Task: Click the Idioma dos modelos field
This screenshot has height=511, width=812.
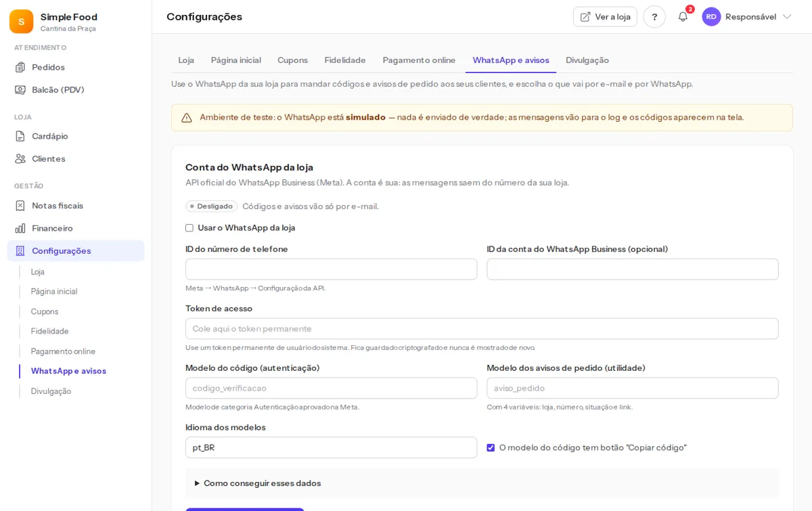Action: [331, 447]
